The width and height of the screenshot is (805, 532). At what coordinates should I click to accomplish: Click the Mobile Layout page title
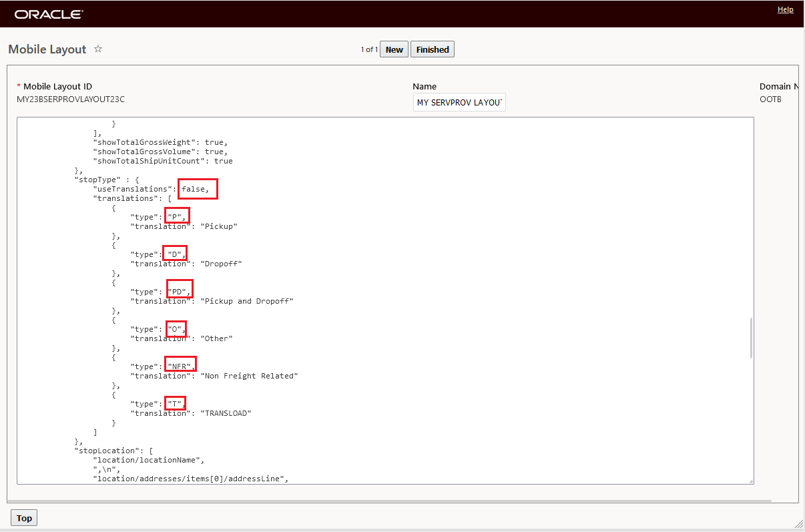pos(47,49)
